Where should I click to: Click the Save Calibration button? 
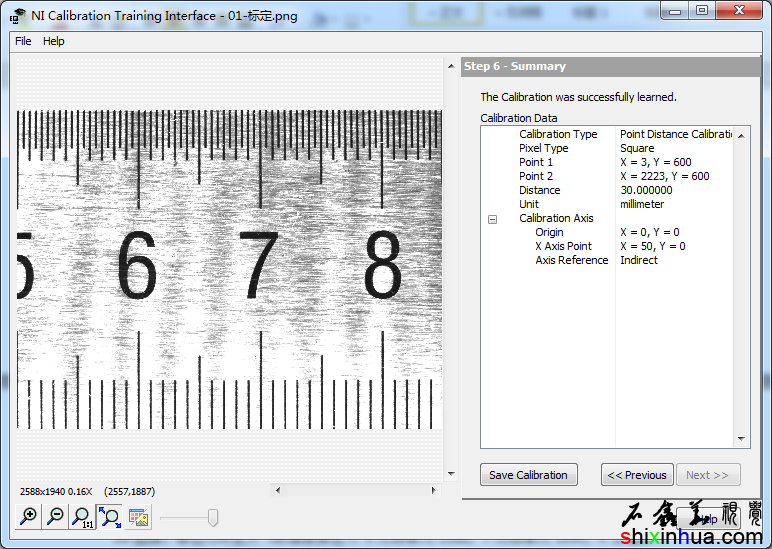pos(528,475)
